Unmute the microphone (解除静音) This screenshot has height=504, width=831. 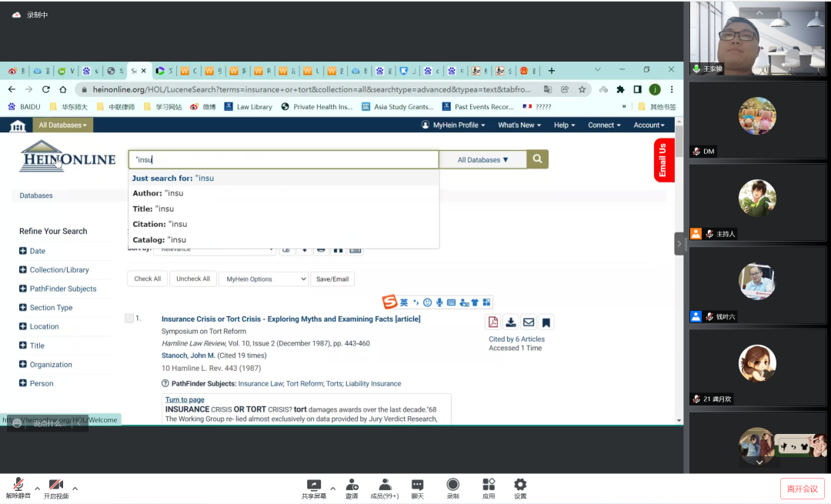tap(18, 488)
